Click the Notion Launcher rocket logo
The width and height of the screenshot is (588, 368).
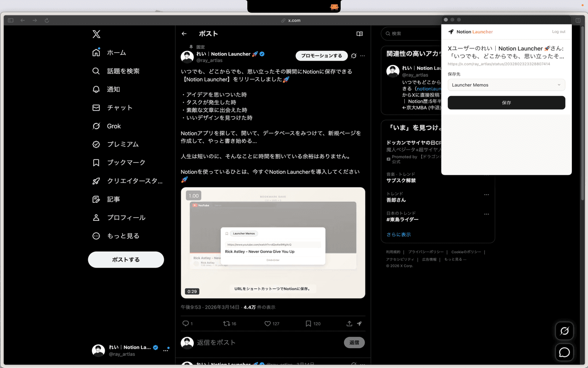click(x=451, y=32)
